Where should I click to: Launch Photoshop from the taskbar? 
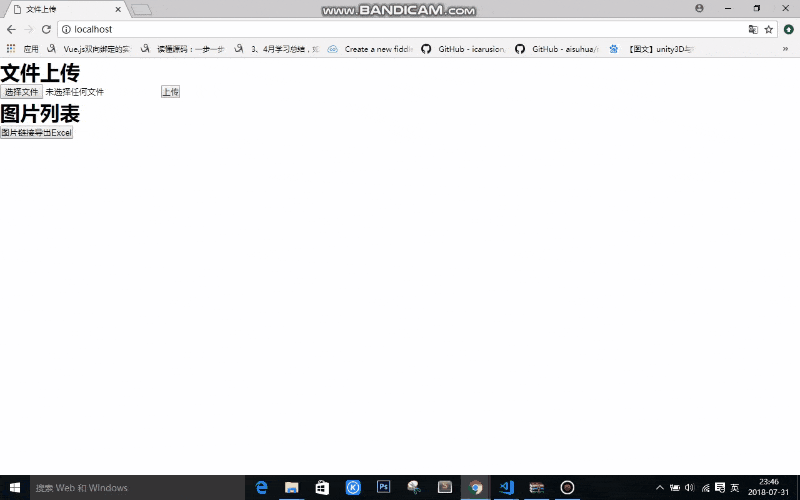coord(383,488)
